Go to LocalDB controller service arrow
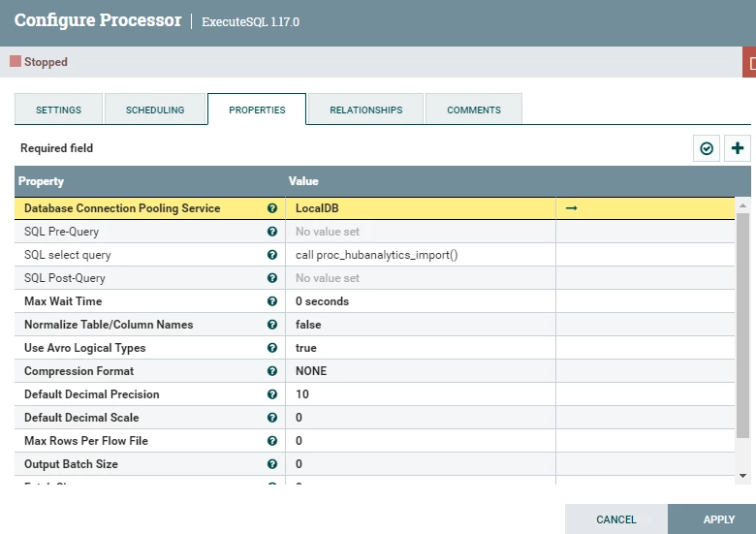The width and height of the screenshot is (756, 534). [571, 208]
